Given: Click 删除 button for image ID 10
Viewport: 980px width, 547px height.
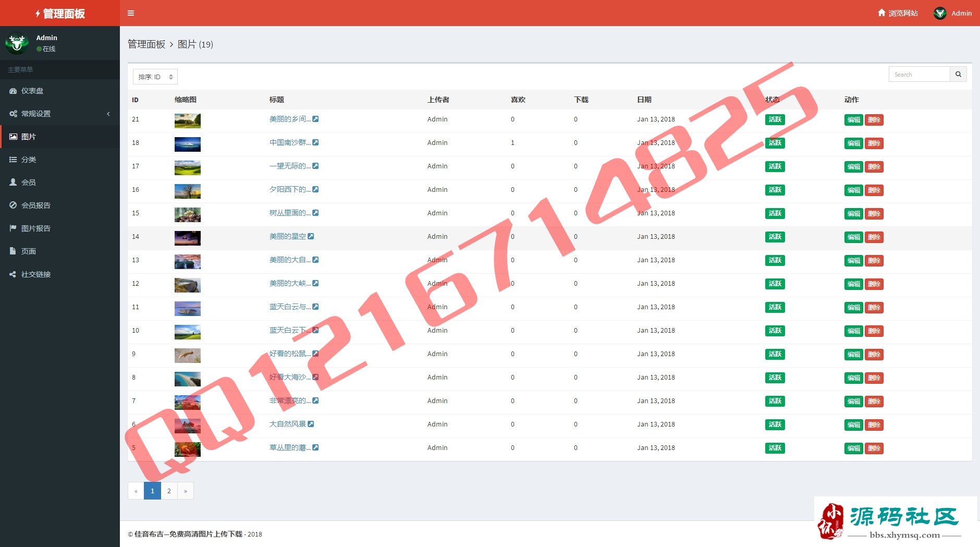Looking at the screenshot, I should pos(874,331).
